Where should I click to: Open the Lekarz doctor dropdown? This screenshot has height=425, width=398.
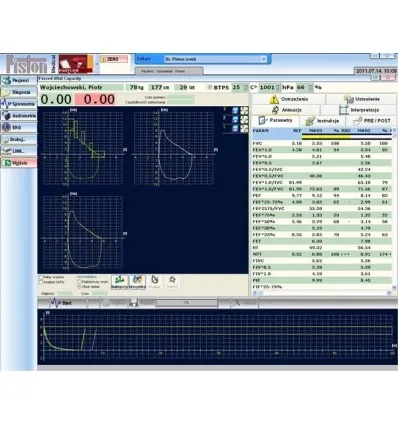click(x=263, y=59)
